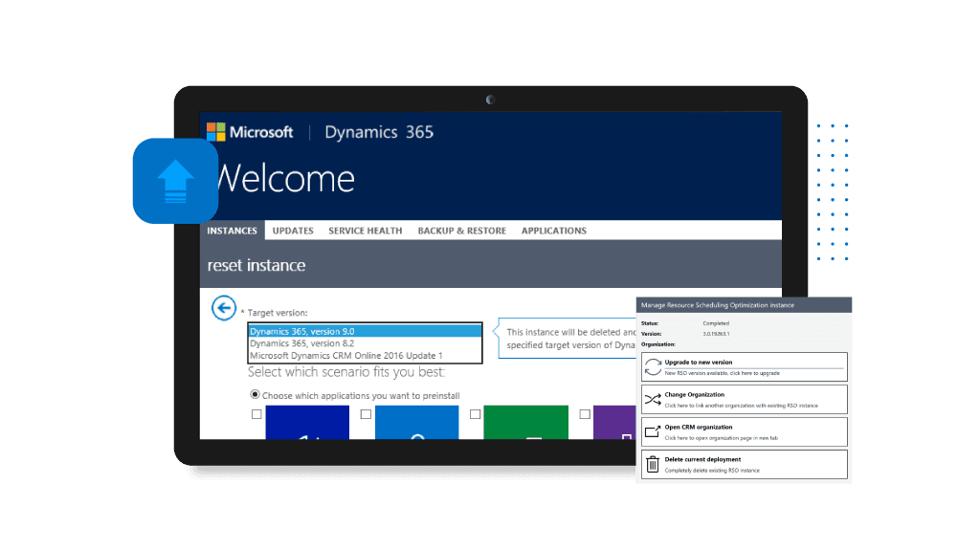Click the blue upload arrow icon

tap(174, 181)
